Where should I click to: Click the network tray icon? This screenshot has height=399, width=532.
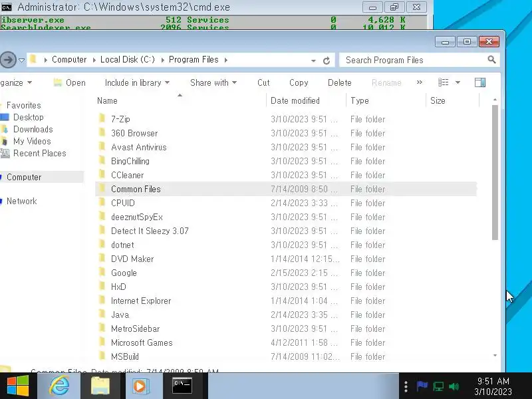click(438, 386)
